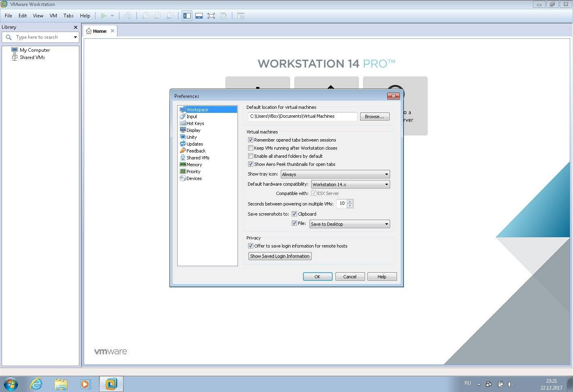
Task: Confirm Preferences with OK
Action: pos(318,277)
